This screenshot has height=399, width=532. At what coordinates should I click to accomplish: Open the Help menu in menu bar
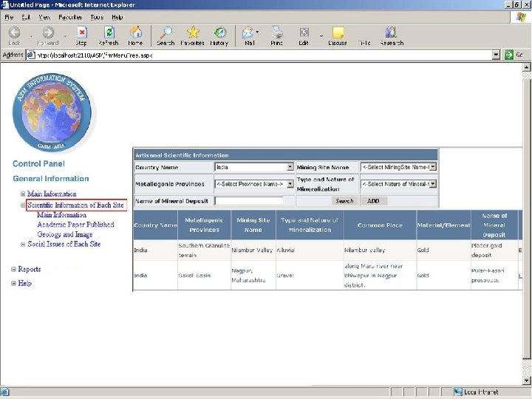tap(117, 17)
